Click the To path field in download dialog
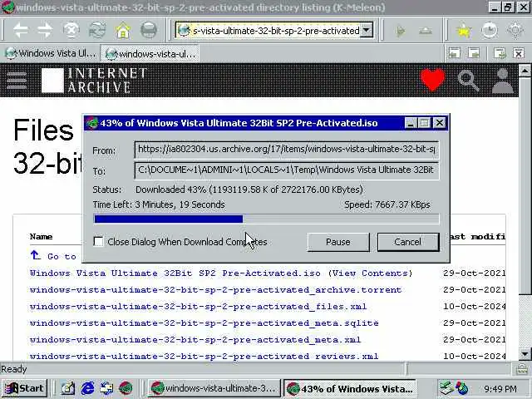 [x=287, y=170]
